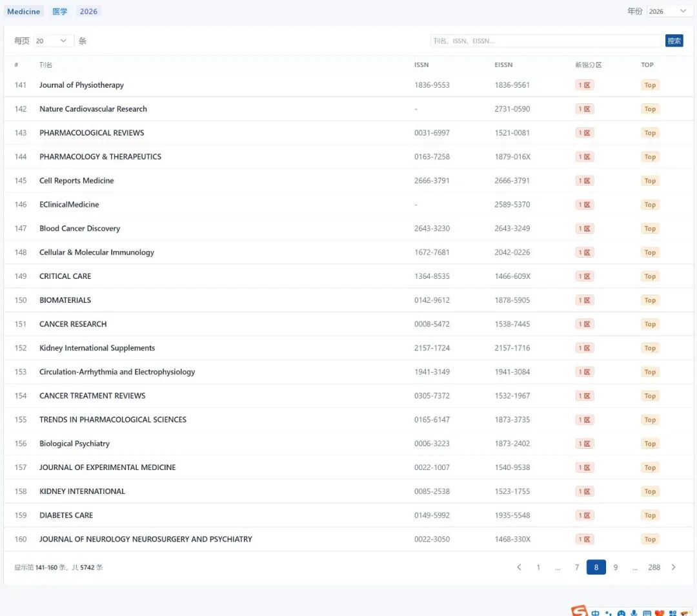Go to the previous page arrow
The height and width of the screenshot is (616, 697).
(519, 568)
